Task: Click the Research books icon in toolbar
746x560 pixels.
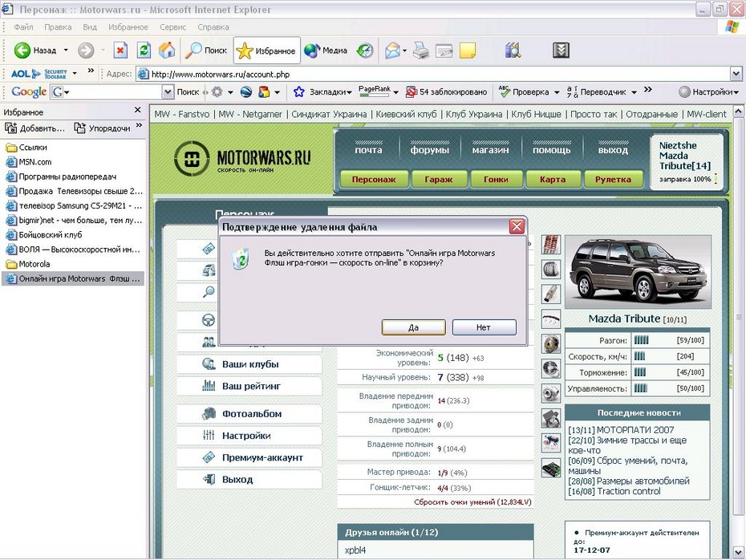Action: pos(513,51)
